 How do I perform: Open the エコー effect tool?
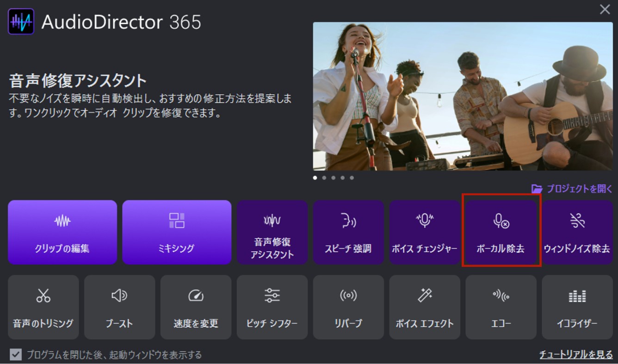(501, 307)
